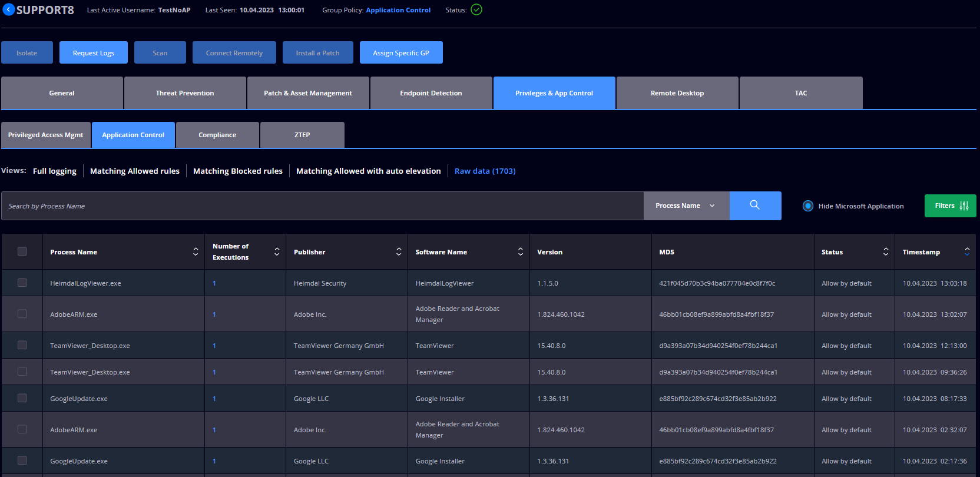Sort by Process Name column arrows
Viewport: 980px width, 477px height.
coord(196,251)
